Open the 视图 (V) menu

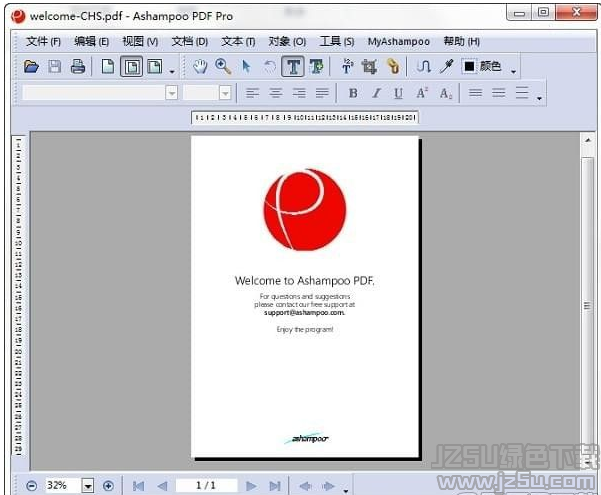point(140,41)
